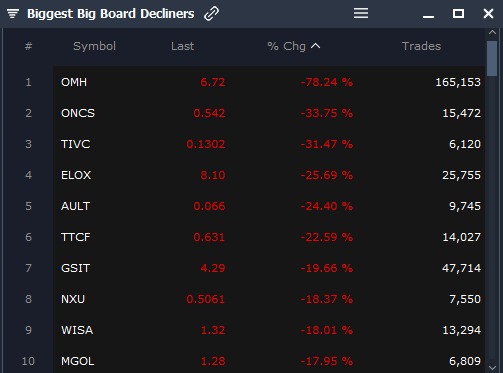Choose the ELOX ticker entry
The image size is (503, 373).
pos(76,175)
